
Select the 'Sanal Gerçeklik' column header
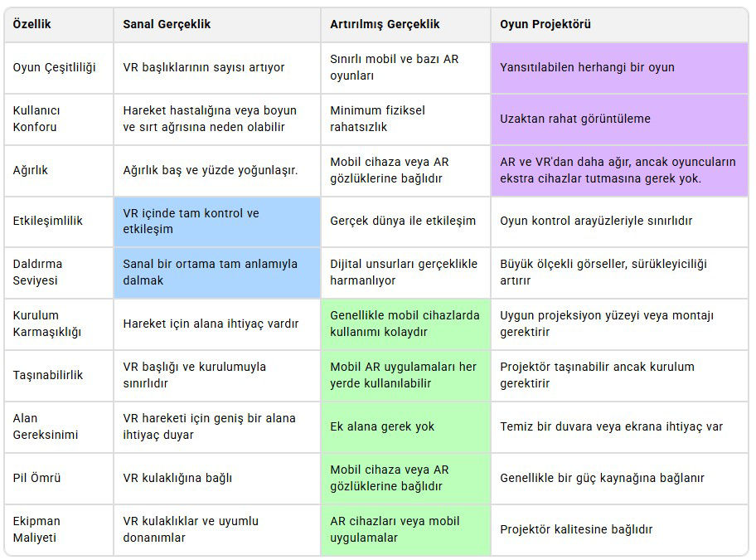pos(167,24)
